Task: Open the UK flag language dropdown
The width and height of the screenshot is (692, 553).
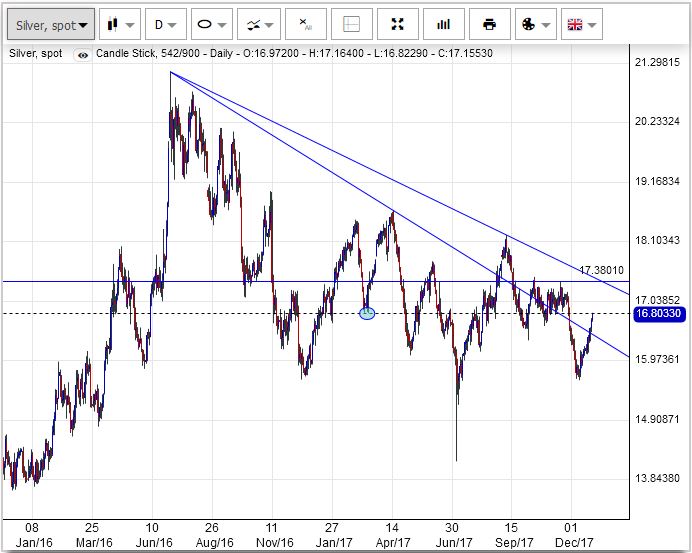Action: click(582, 25)
